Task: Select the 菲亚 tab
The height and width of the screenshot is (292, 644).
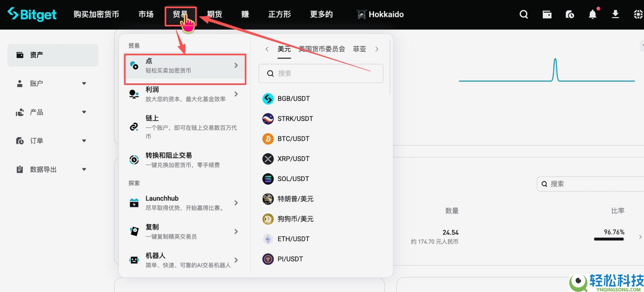Action: [359, 49]
